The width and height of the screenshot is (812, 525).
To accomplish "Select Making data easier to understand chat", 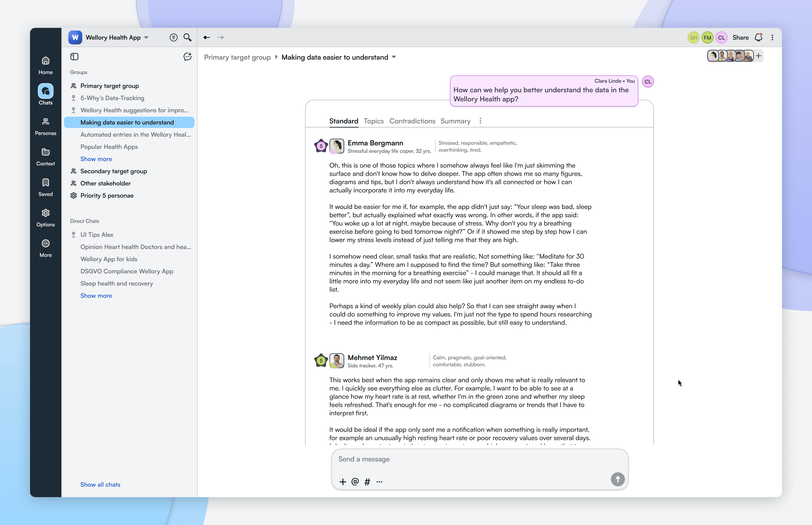I will click(x=129, y=122).
